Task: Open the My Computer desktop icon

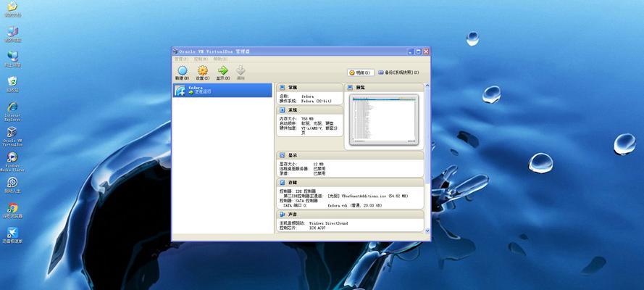Action: pyautogui.click(x=12, y=31)
